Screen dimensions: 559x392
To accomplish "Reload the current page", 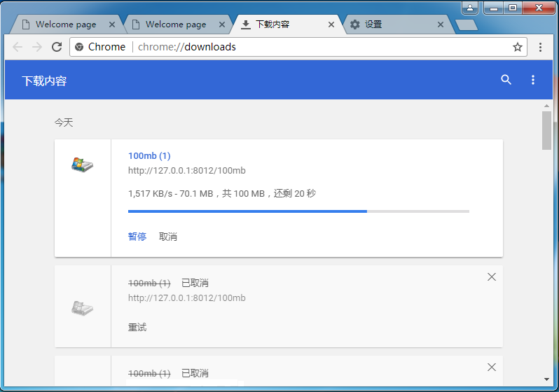I will [x=57, y=47].
